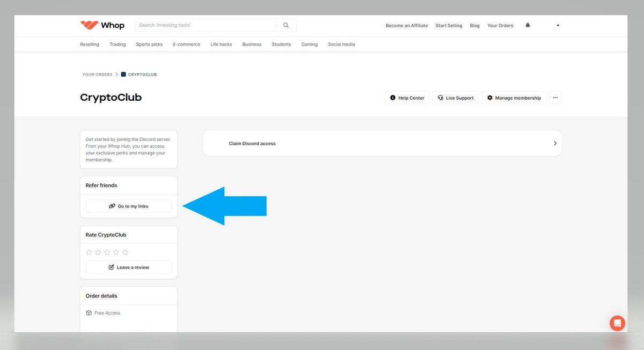Screen dimensions: 644x350
Task: Rate CryptoClub one star
Action: pyautogui.click(x=89, y=252)
